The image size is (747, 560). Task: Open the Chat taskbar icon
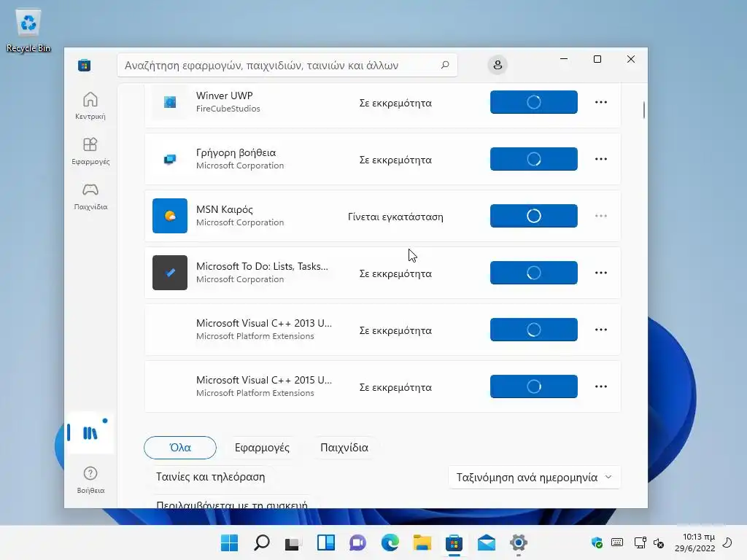pyautogui.click(x=357, y=542)
